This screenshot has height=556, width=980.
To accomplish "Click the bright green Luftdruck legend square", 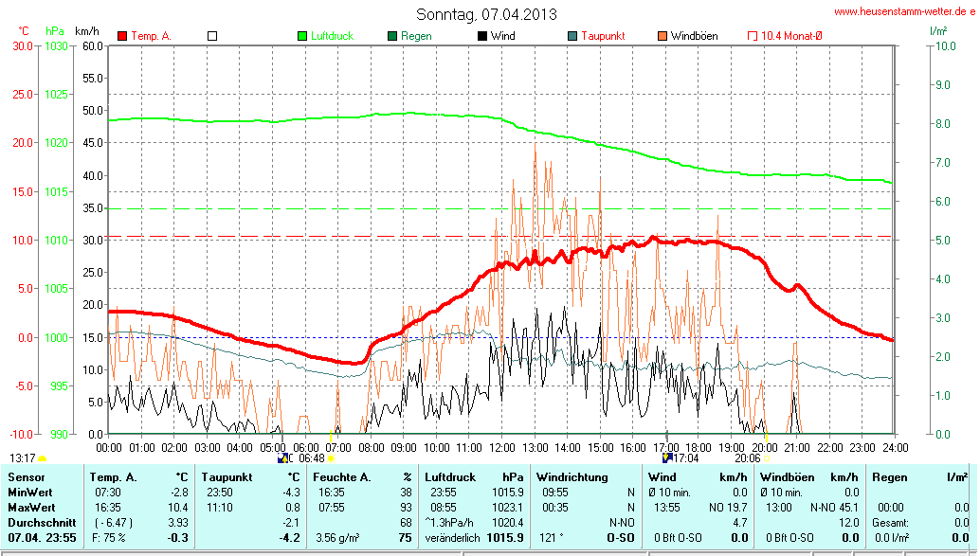I will point(302,36).
